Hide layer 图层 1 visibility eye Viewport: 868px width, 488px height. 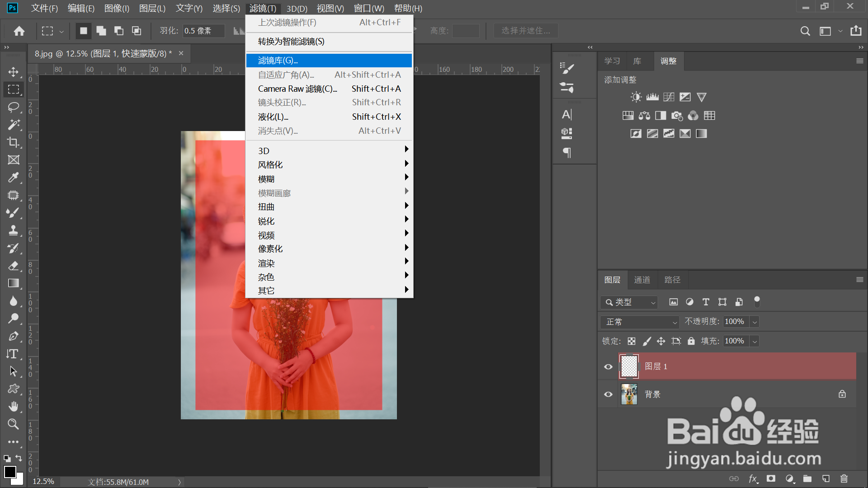(x=608, y=366)
